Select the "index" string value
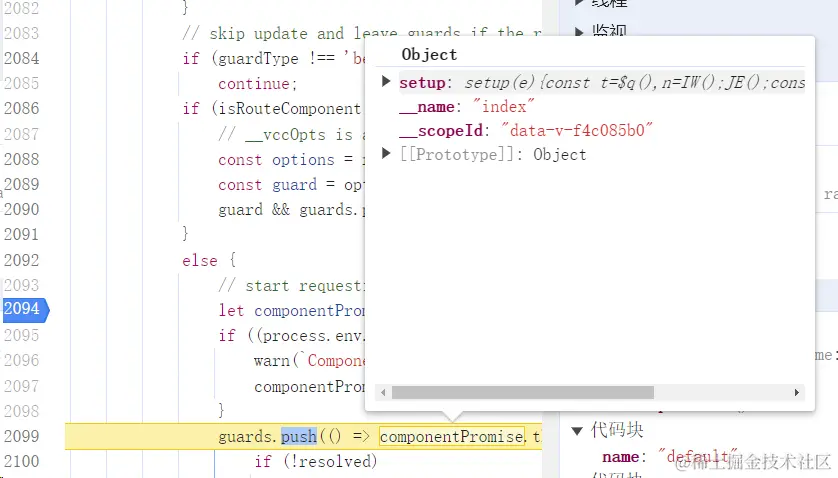Image resolution: width=838 pixels, height=478 pixels. [x=503, y=106]
